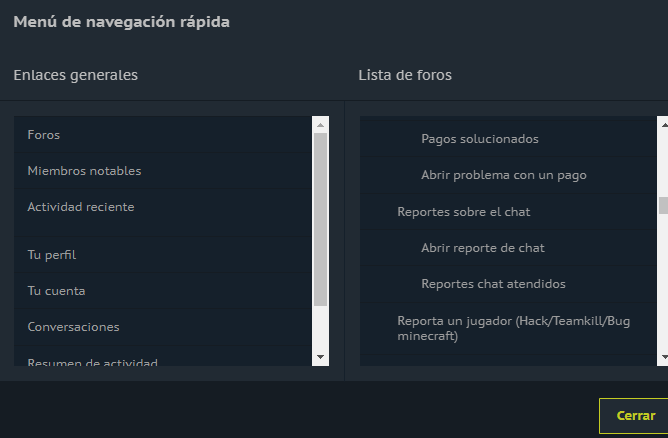
Task: Select Resumen de actividad
Action: tap(92, 362)
